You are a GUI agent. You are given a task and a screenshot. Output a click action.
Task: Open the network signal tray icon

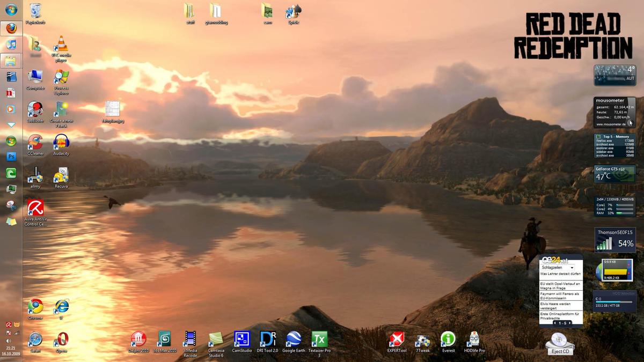[16, 333]
